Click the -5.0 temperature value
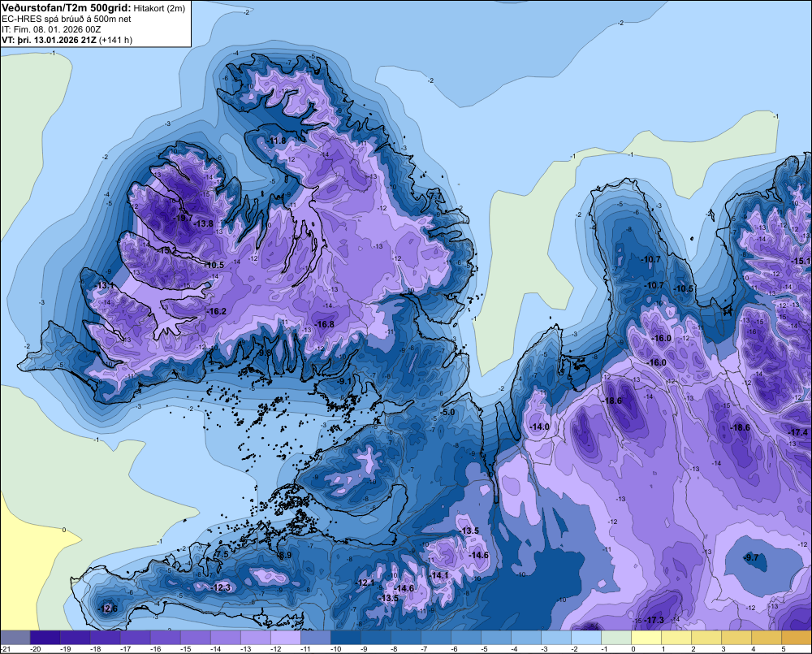 click(x=448, y=412)
